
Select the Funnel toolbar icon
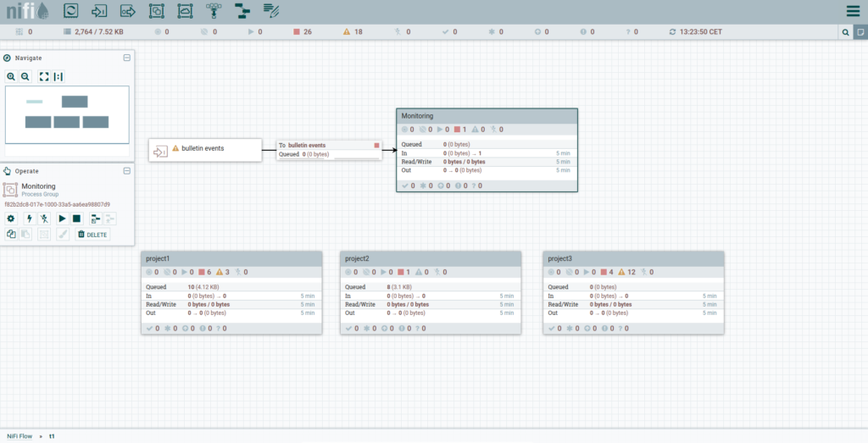point(214,10)
